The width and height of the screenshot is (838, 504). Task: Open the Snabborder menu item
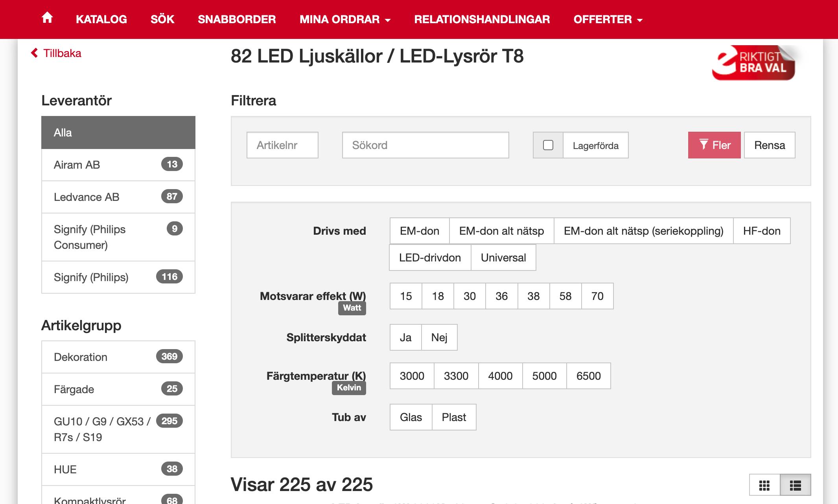[x=237, y=19]
